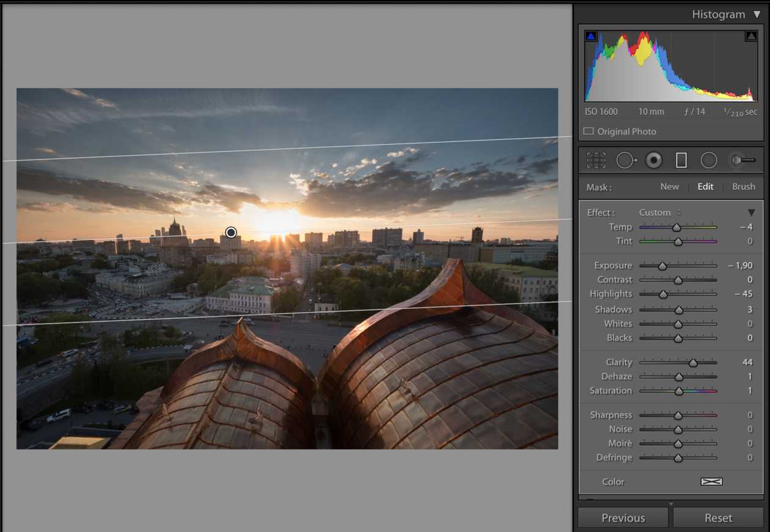Click the Clarity slider handle

click(x=693, y=363)
